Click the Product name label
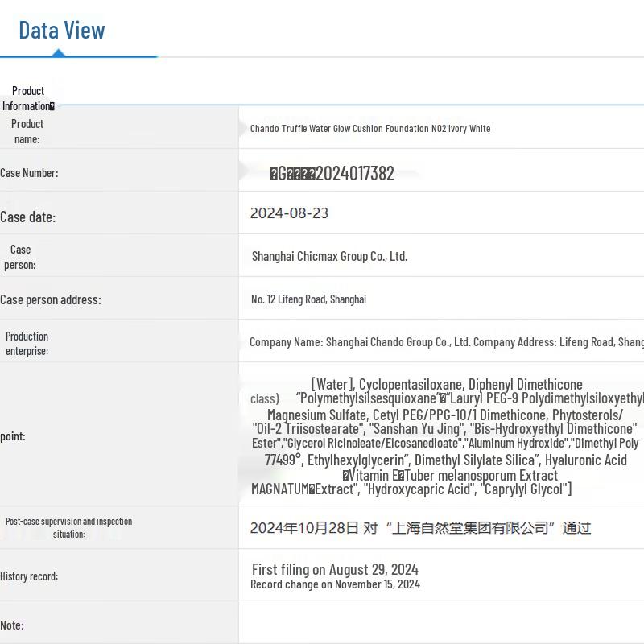This screenshot has width=644, height=644. 27,131
